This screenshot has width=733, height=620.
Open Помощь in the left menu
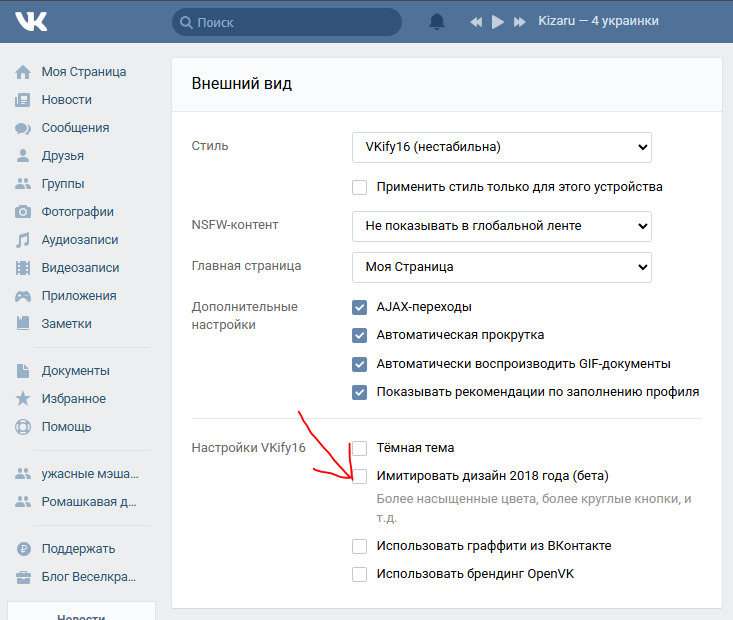pos(66,427)
